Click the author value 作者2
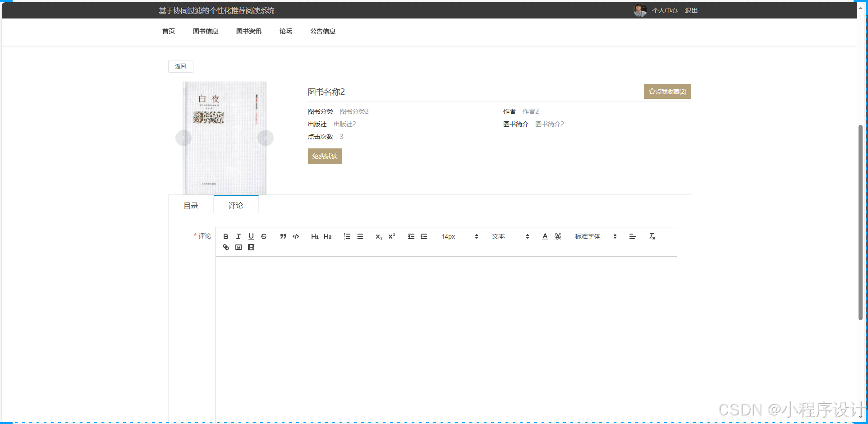Image resolution: width=868 pixels, height=424 pixels. click(531, 111)
